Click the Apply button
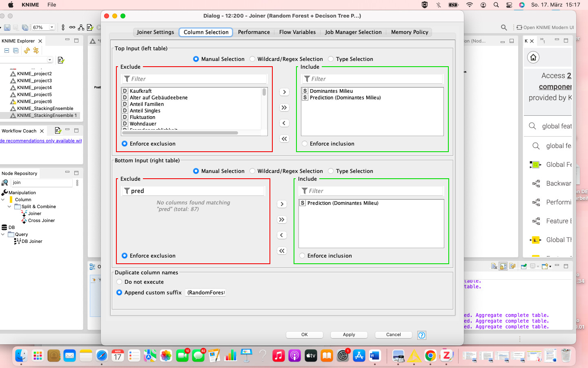 pyautogui.click(x=349, y=334)
